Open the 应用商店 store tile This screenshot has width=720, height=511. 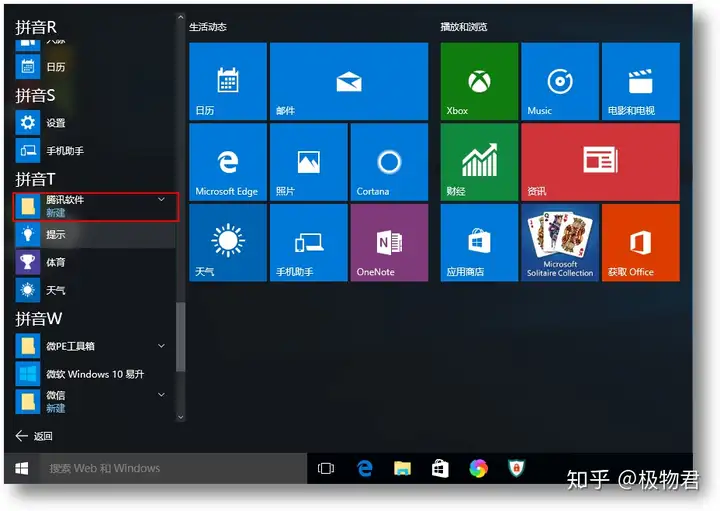pyautogui.click(x=479, y=243)
